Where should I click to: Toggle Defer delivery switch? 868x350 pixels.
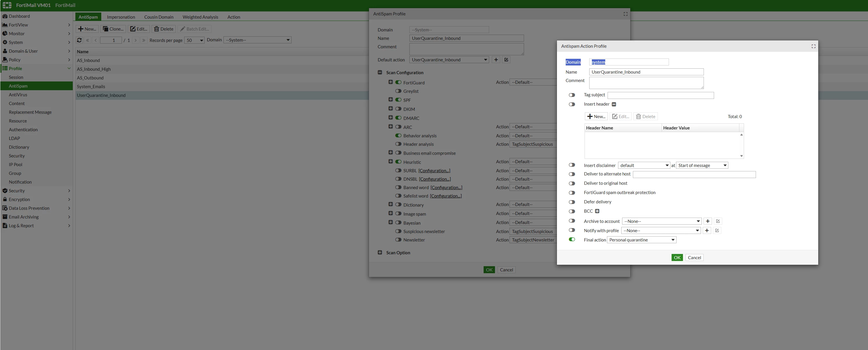[x=572, y=202]
